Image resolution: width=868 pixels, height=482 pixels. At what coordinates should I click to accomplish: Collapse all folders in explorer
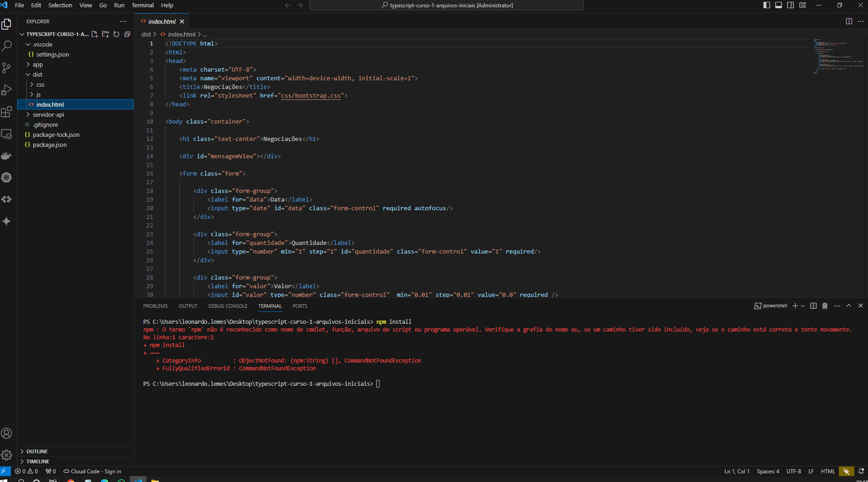coord(127,34)
